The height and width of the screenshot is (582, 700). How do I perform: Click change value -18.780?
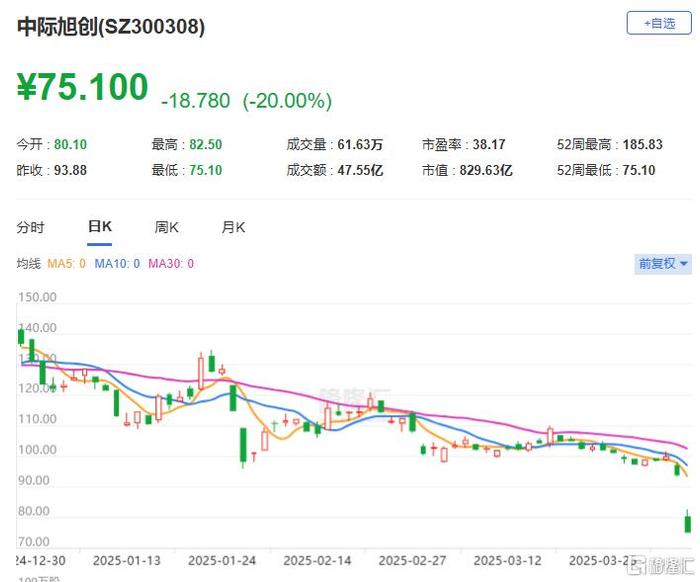tap(196, 101)
